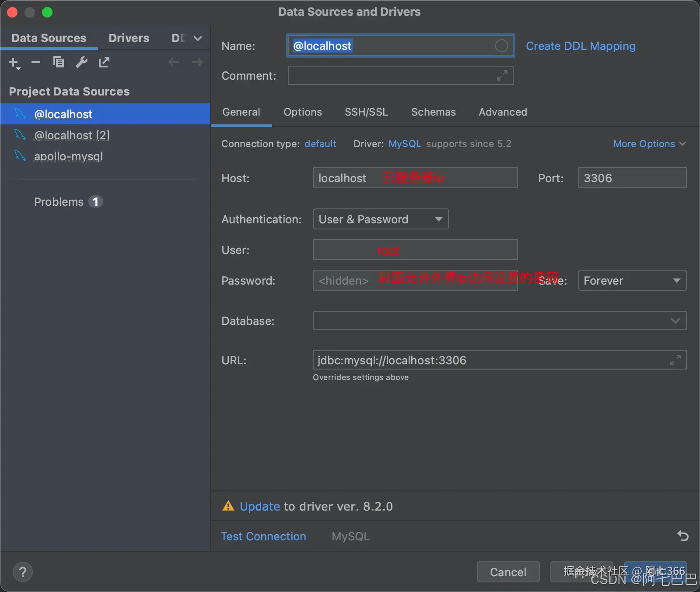
Task: Click the default connection type link
Action: pyautogui.click(x=320, y=144)
